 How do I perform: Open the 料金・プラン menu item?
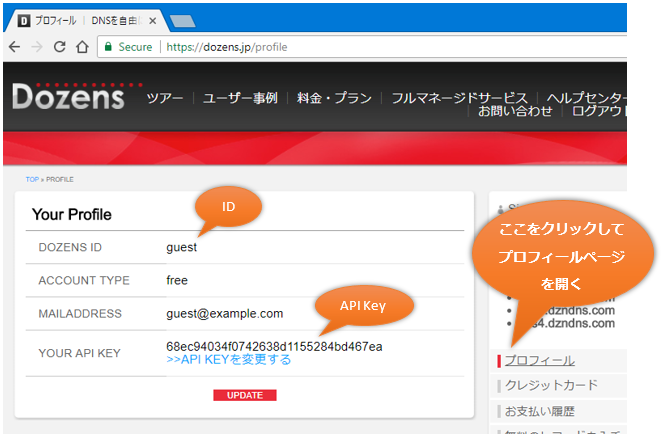[x=334, y=98]
